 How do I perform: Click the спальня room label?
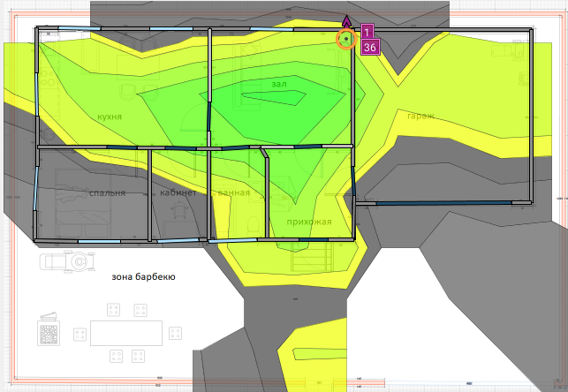click(x=107, y=193)
